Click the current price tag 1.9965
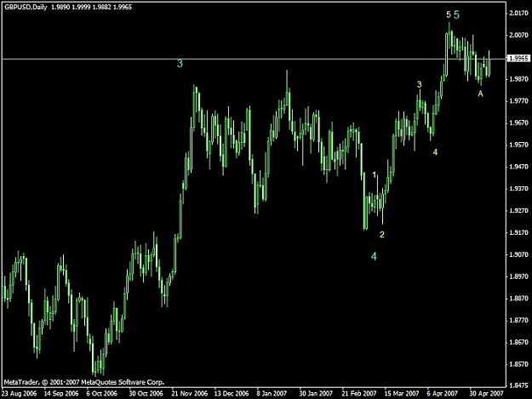This screenshot has height=399, width=532. 518,59
